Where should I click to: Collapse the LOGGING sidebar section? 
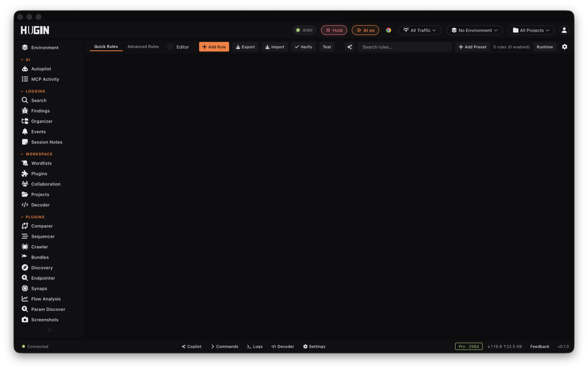coord(33,91)
